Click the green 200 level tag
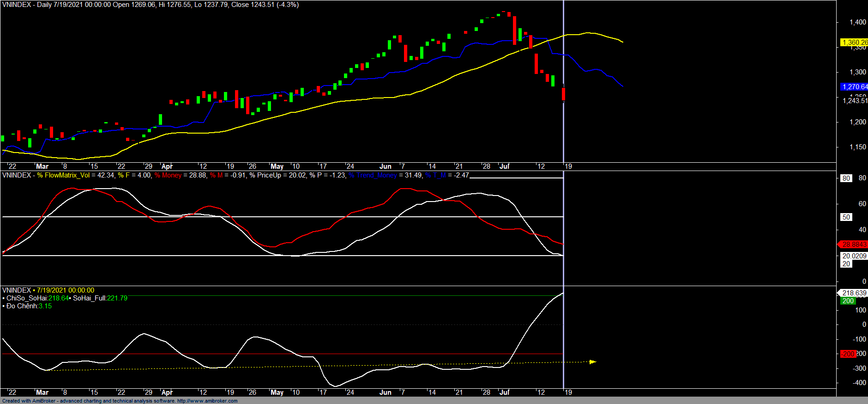868x404 pixels. click(x=848, y=301)
